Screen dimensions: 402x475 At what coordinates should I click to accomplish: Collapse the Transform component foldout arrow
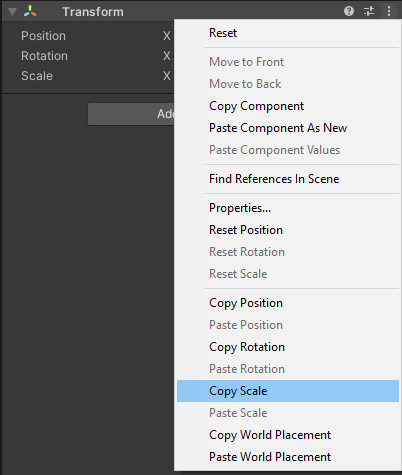coord(12,12)
